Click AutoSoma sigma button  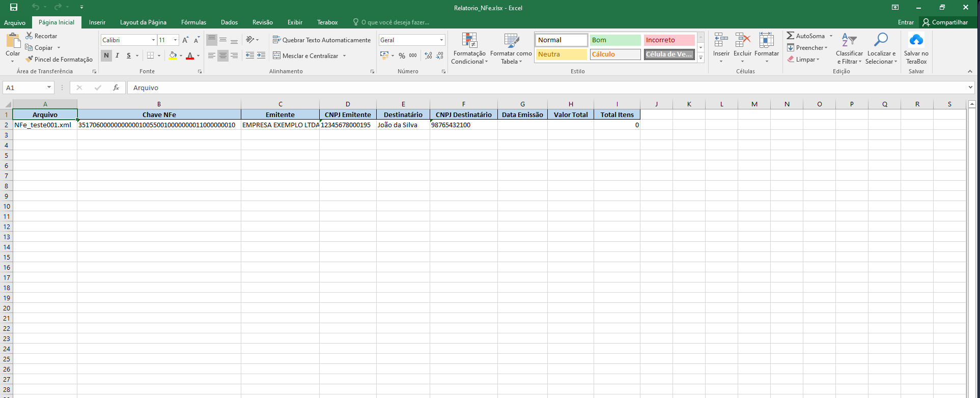[805, 36]
